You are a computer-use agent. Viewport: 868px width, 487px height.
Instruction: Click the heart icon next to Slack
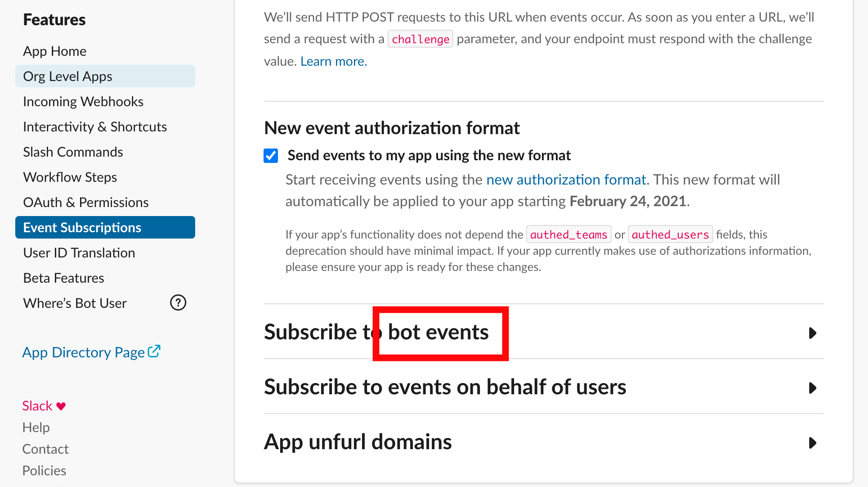[x=61, y=406]
